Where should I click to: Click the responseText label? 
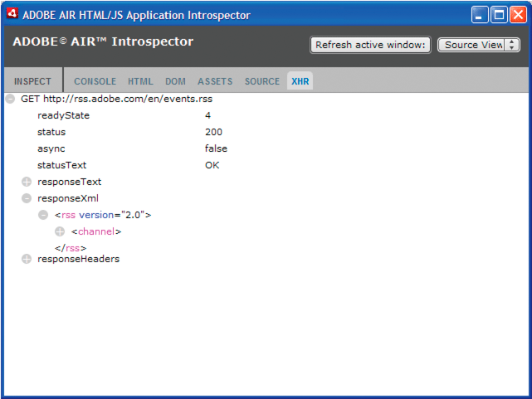coord(69,182)
